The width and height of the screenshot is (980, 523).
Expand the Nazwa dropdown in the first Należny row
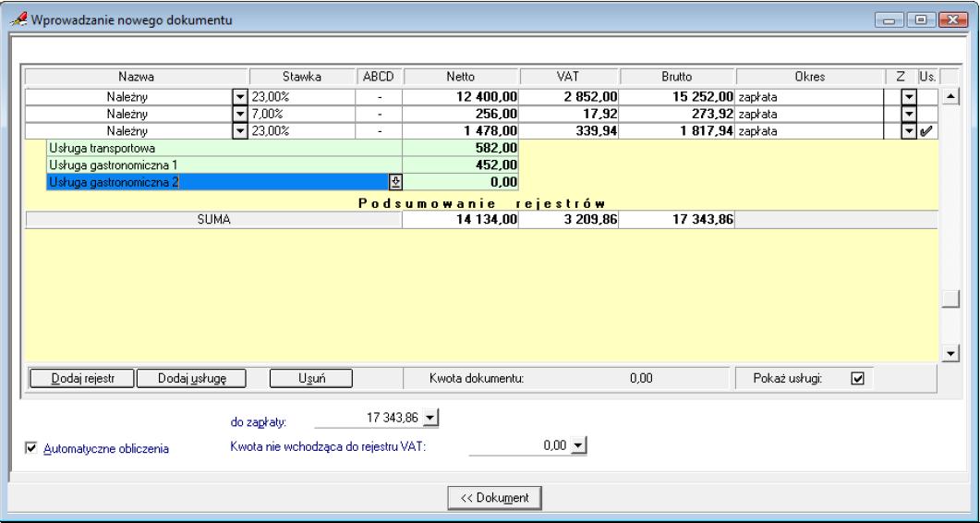(240, 96)
